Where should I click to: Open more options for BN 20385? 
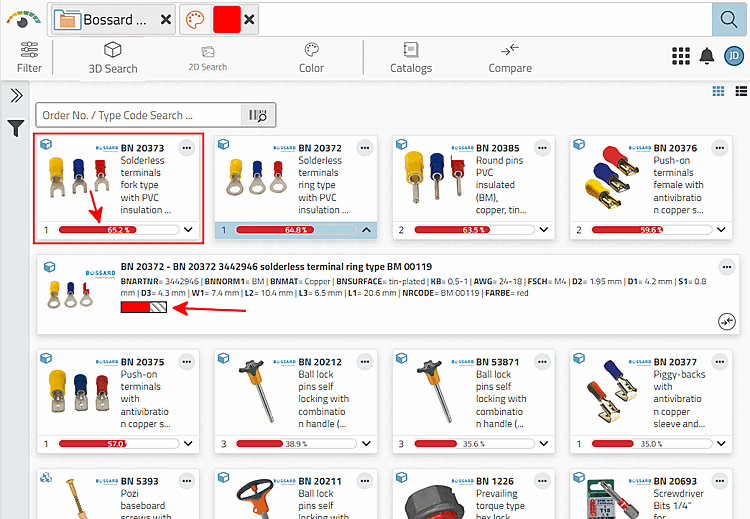tap(542, 148)
